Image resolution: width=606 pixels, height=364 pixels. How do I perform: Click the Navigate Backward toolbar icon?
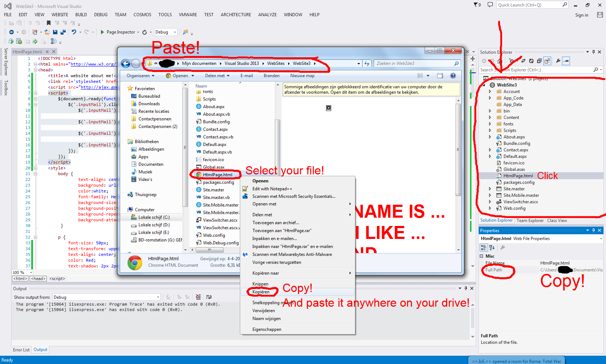coord(12,32)
